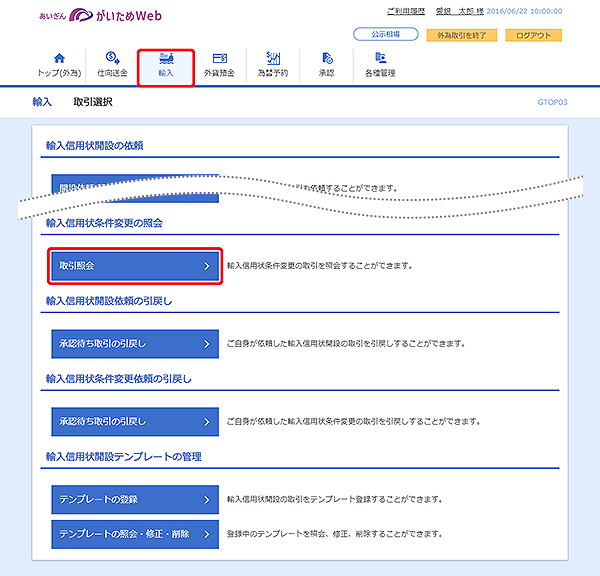Screen dimensions: 600x576
Task: Click the chevron arrow on 取引照会 button
Action: pos(207,266)
